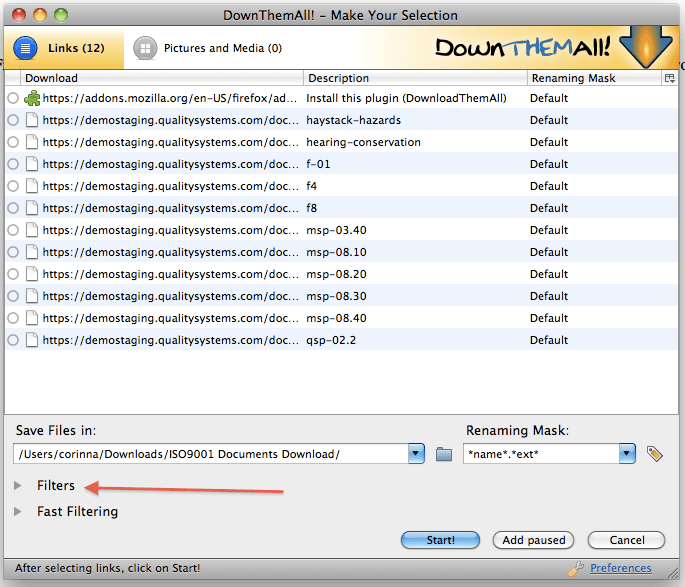Check the f4 download

tap(13, 186)
